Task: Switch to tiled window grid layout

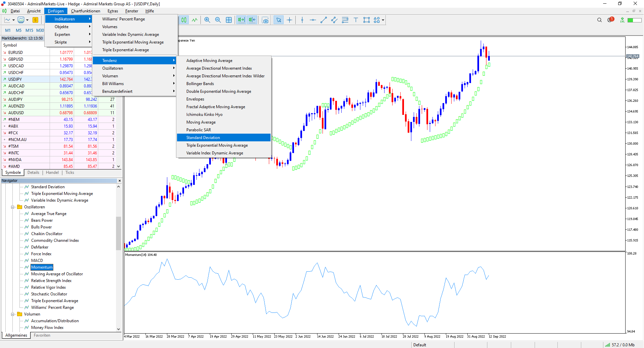Action: tap(229, 20)
